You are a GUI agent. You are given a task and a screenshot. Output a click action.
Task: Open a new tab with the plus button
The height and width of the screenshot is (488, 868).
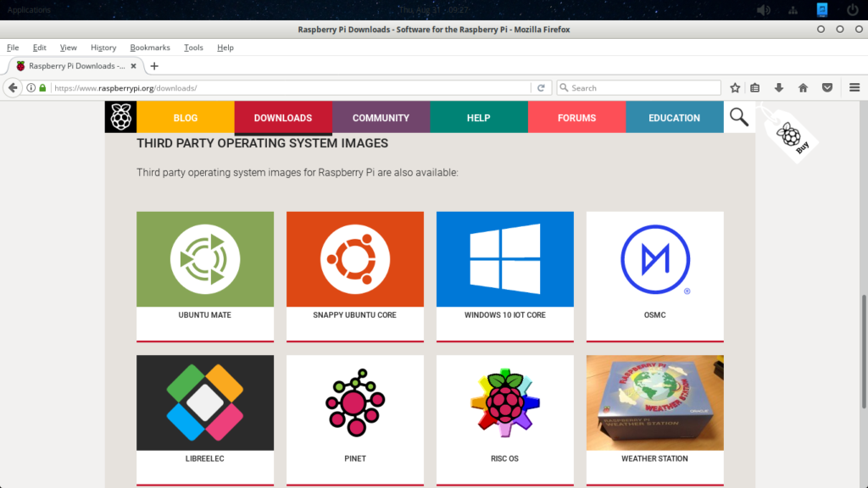click(x=154, y=66)
